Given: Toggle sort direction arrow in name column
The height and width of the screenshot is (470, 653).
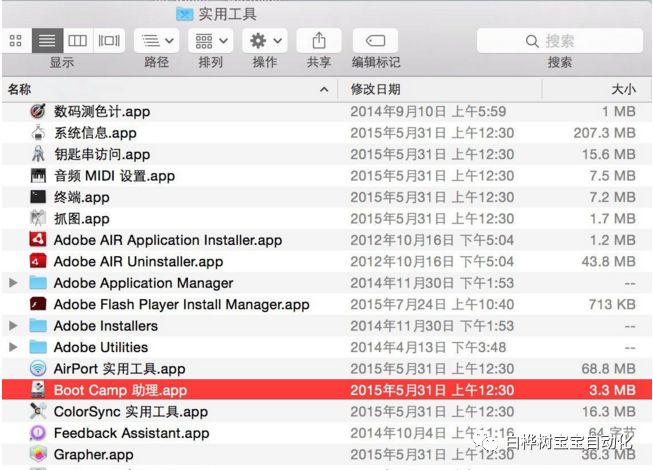Looking at the screenshot, I should [324, 89].
